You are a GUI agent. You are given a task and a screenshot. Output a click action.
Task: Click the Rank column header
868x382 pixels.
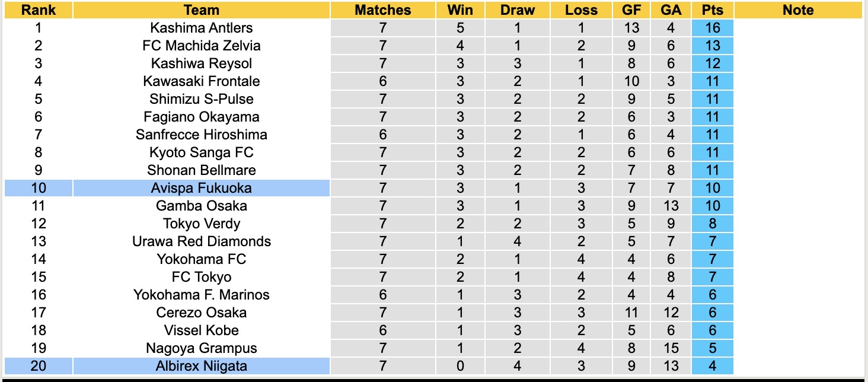(39, 10)
